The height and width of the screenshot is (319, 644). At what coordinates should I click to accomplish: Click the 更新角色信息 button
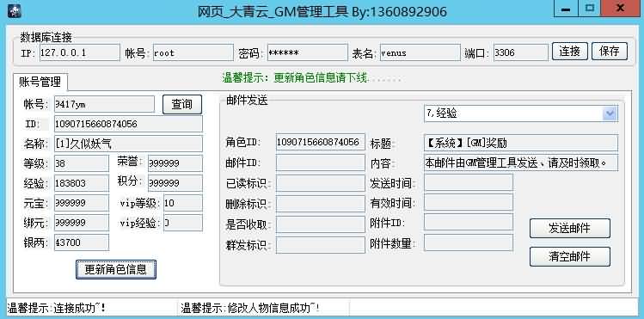(116, 269)
